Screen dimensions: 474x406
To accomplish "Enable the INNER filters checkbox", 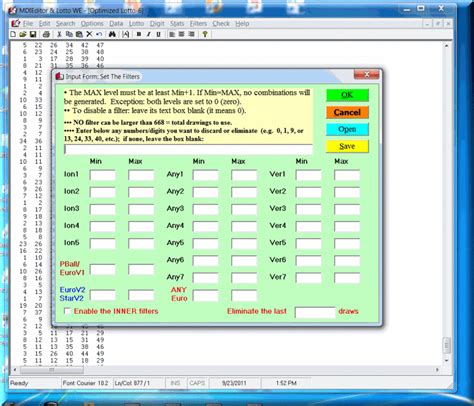I will pos(67,311).
